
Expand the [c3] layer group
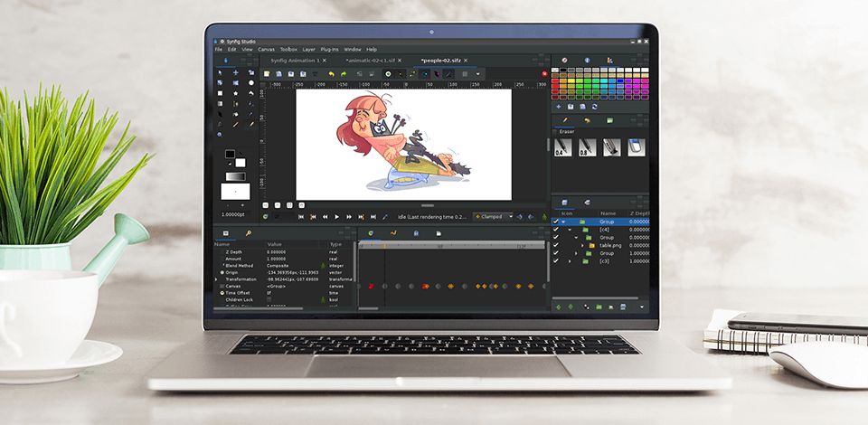click(570, 261)
